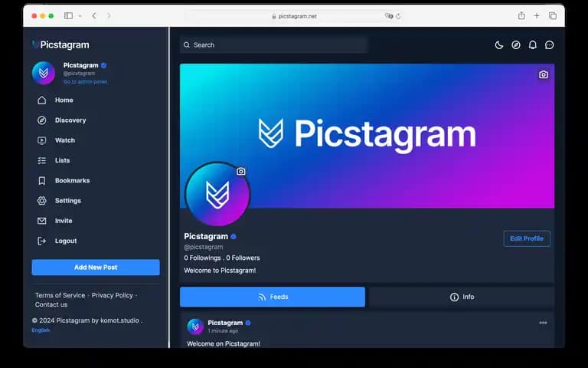Open the Contact us link

pos(51,304)
